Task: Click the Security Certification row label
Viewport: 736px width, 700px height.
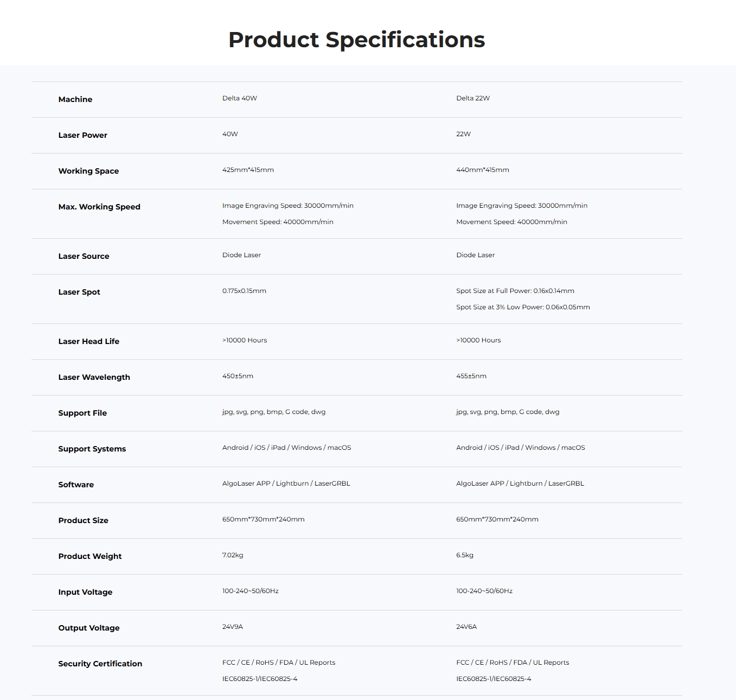Action: (x=100, y=664)
